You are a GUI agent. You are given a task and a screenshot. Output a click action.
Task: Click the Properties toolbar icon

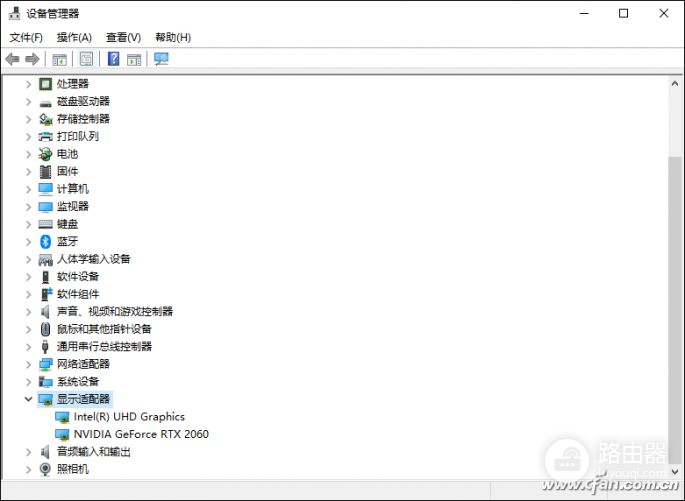pyautogui.click(x=86, y=59)
